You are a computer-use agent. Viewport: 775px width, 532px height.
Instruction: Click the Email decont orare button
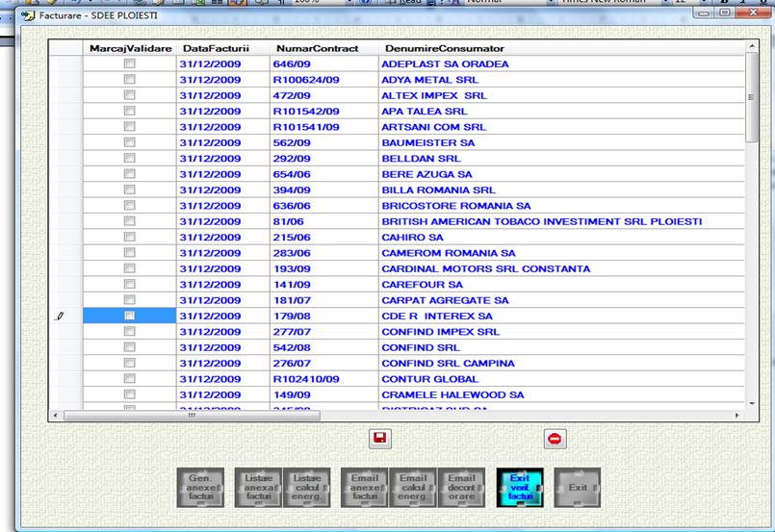[461, 488]
